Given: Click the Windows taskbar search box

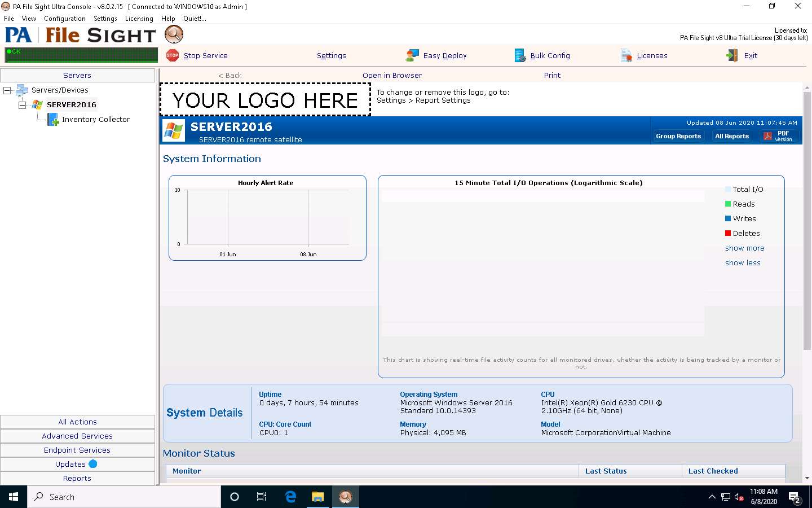Looking at the screenshot, I should [124, 497].
